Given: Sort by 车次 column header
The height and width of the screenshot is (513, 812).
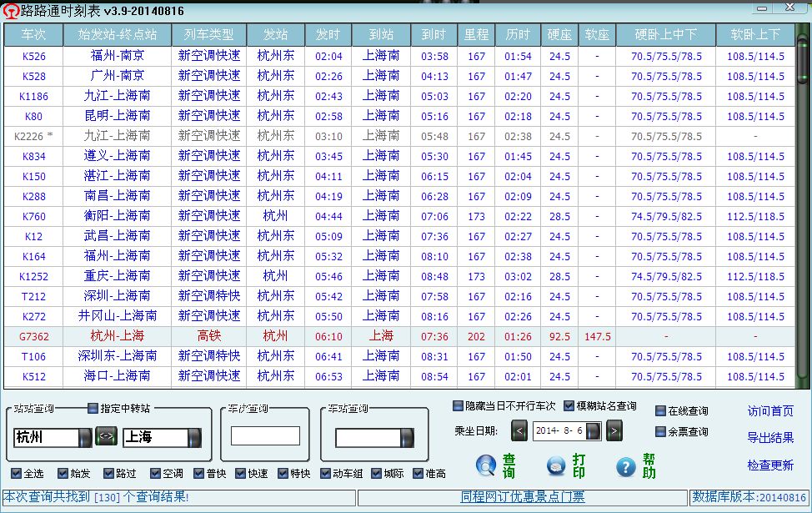Looking at the screenshot, I should click(x=33, y=35).
